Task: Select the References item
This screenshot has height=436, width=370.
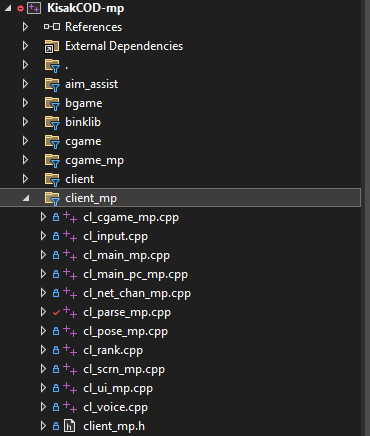Action: 94,27
